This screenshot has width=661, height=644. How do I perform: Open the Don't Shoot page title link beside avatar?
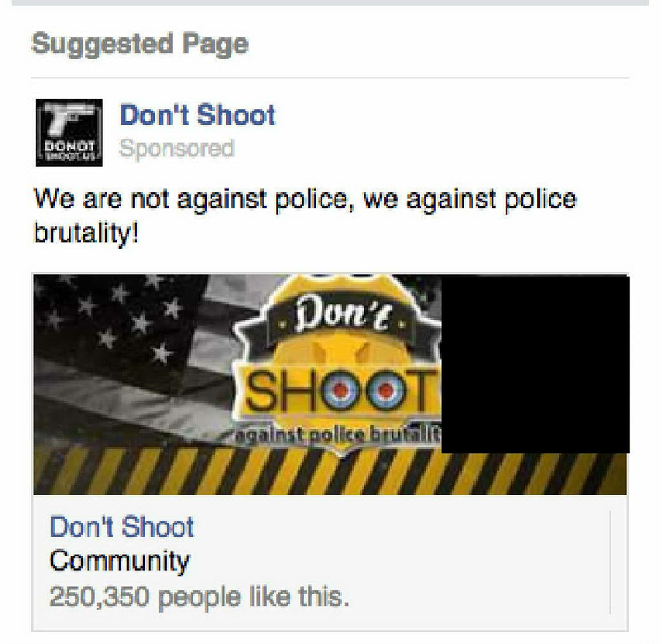point(197,115)
